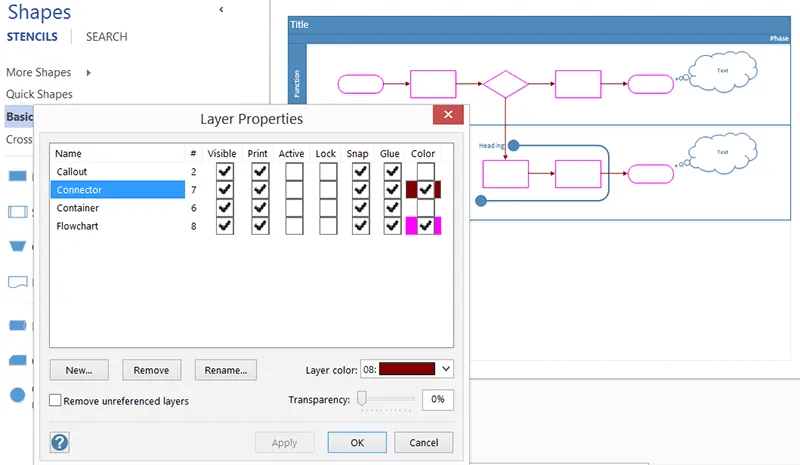Enable Lock for Flowchart layer

pyautogui.click(x=328, y=226)
